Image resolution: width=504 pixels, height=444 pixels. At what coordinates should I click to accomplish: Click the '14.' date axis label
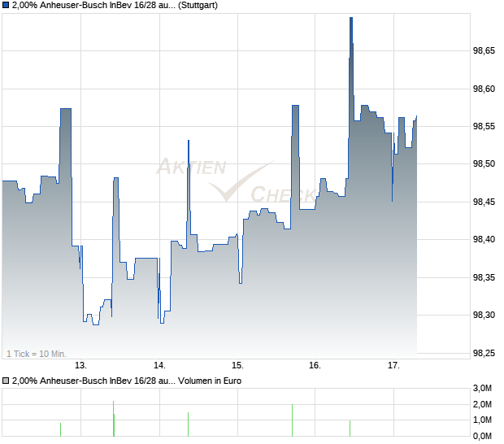[x=159, y=366]
